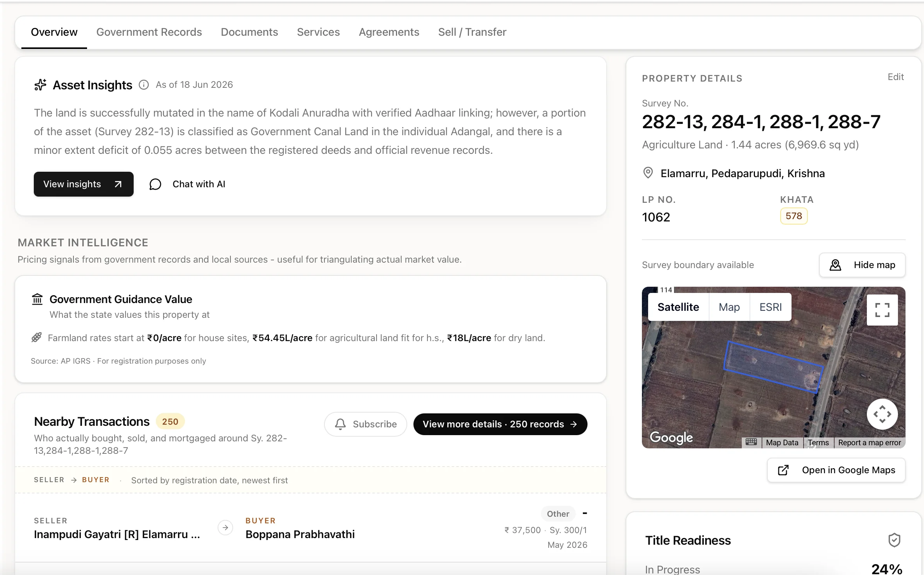Screen dimensions: 924x575
Task: Click the Map Data link
Action: coord(782,443)
